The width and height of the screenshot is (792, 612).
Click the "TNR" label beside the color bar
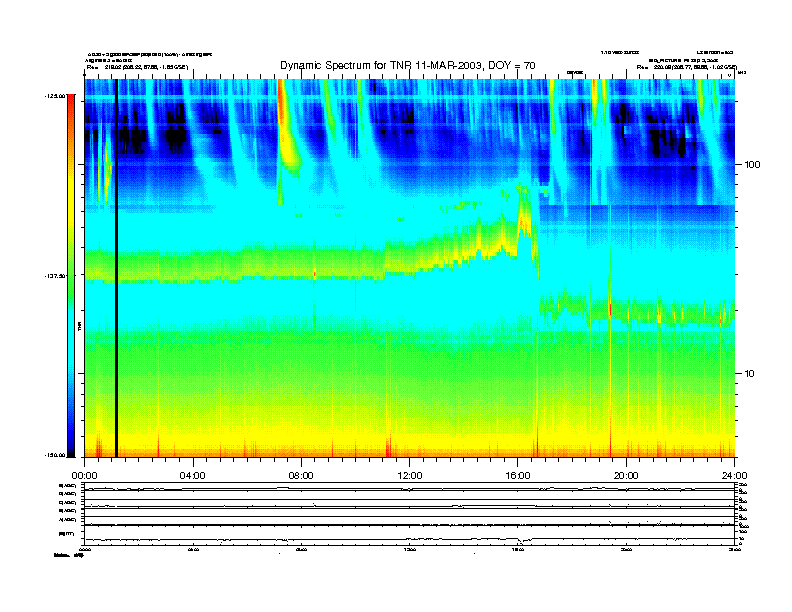(x=79, y=327)
